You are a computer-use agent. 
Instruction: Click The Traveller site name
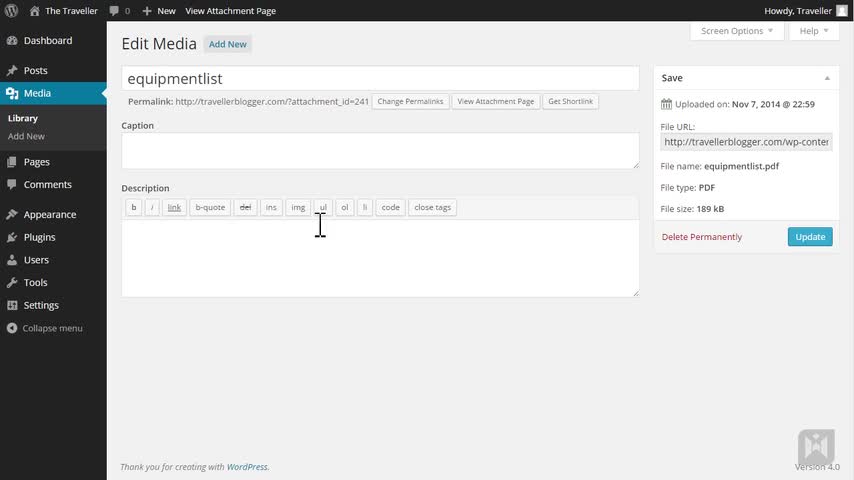(x=71, y=10)
